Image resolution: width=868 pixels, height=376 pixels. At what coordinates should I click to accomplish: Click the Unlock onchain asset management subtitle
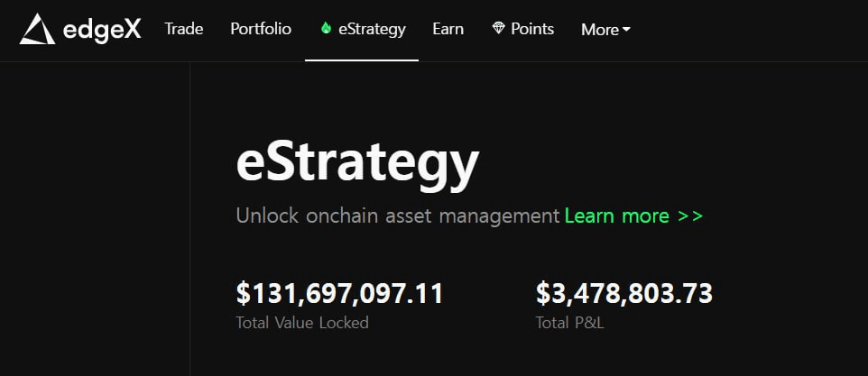pyautogui.click(x=397, y=216)
